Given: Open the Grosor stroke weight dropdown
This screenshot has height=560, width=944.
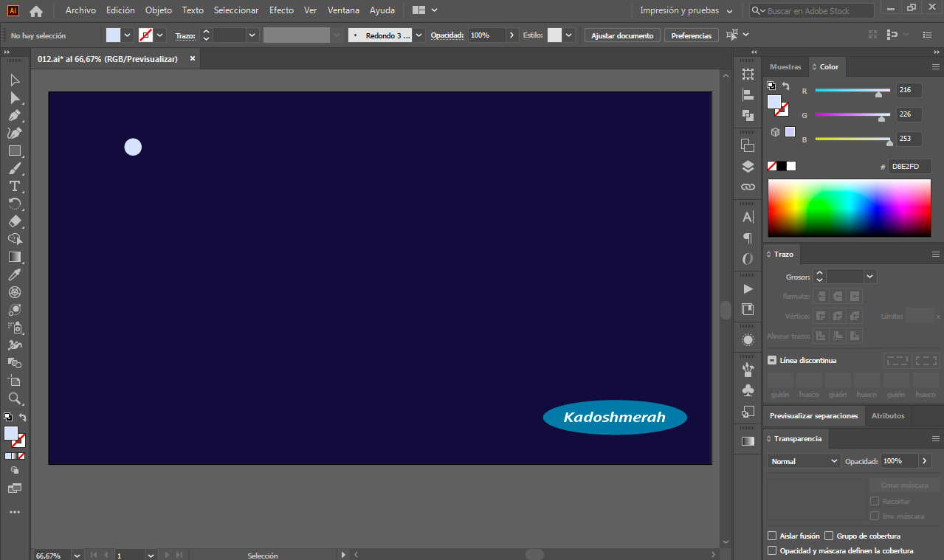Looking at the screenshot, I should point(870,277).
